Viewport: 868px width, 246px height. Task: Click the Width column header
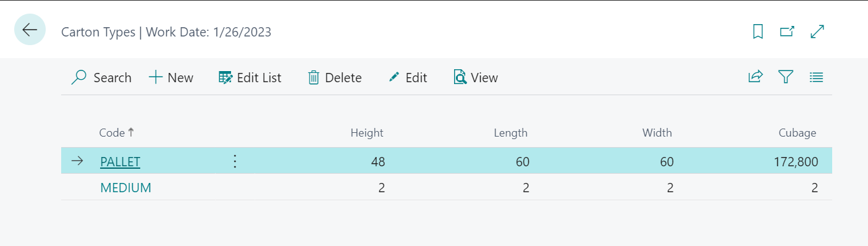[x=657, y=132]
